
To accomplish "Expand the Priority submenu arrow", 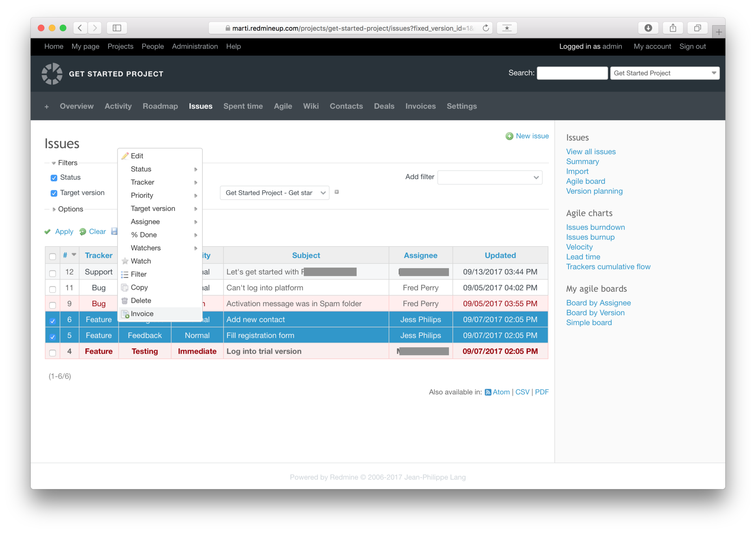I will pyautogui.click(x=196, y=195).
